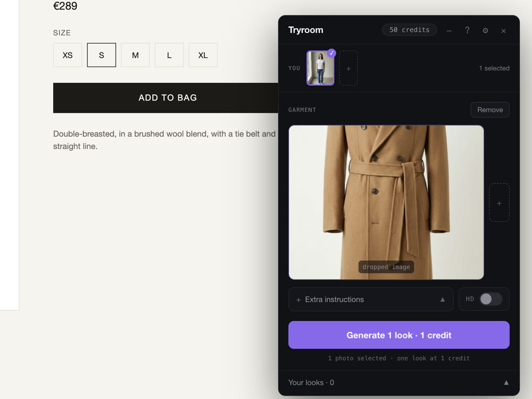Click the SIZE heading label

[x=62, y=33]
